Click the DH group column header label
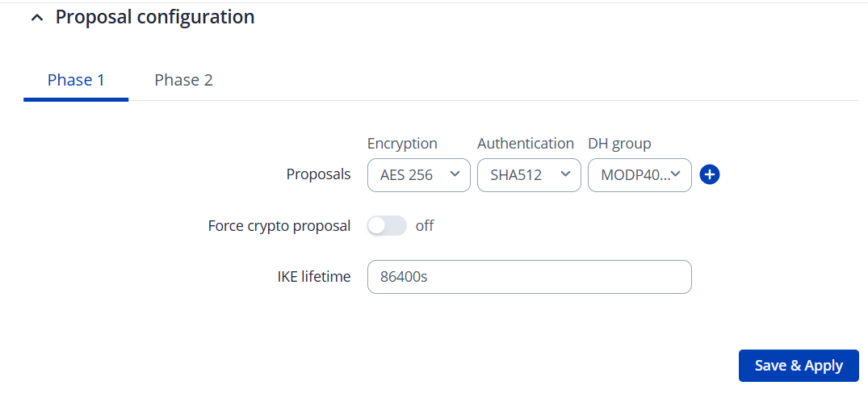868x398 pixels. point(619,144)
